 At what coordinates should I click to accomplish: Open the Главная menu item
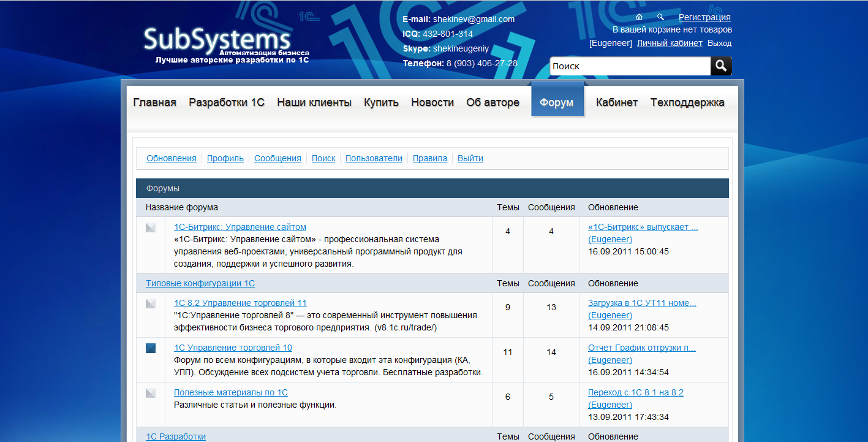click(x=154, y=102)
